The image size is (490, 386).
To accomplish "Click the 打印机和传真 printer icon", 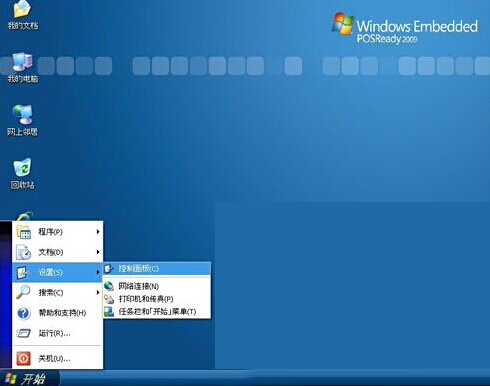I will pos(109,299).
